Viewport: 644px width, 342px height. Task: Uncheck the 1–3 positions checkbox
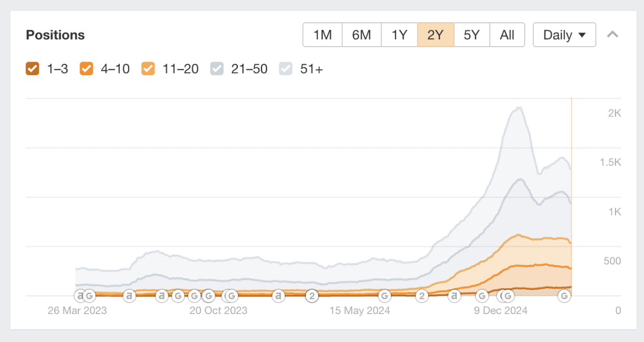click(x=33, y=69)
